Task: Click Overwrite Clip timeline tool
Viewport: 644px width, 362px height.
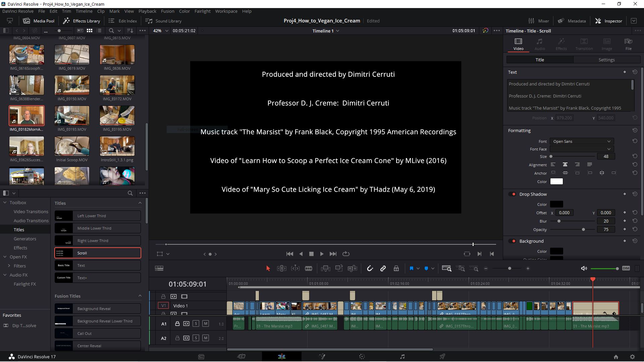Action: tap(339, 268)
